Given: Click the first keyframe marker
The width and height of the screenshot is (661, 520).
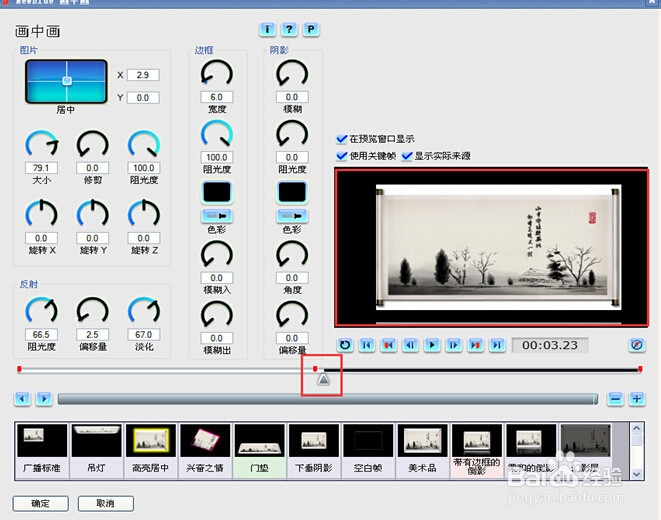Looking at the screenshot, I should (x=19, y=369).
